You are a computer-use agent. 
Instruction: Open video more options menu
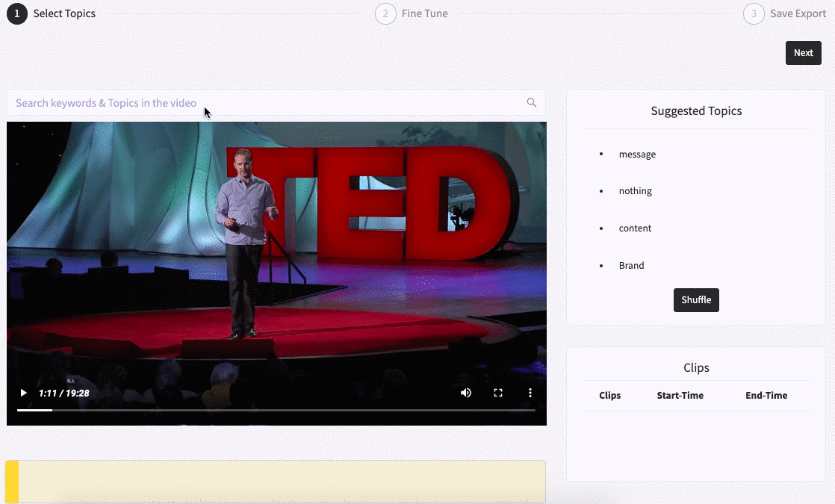530,393
